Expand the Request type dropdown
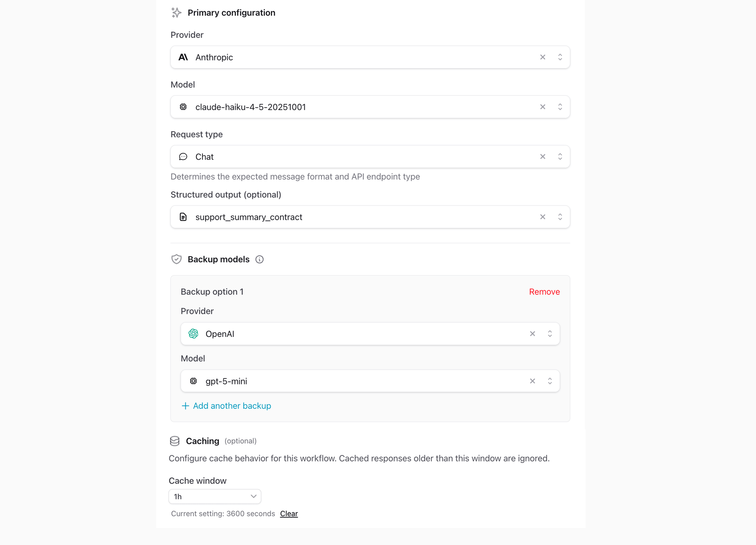The width and height of the screenshot is (756, 545). [560, 157]
